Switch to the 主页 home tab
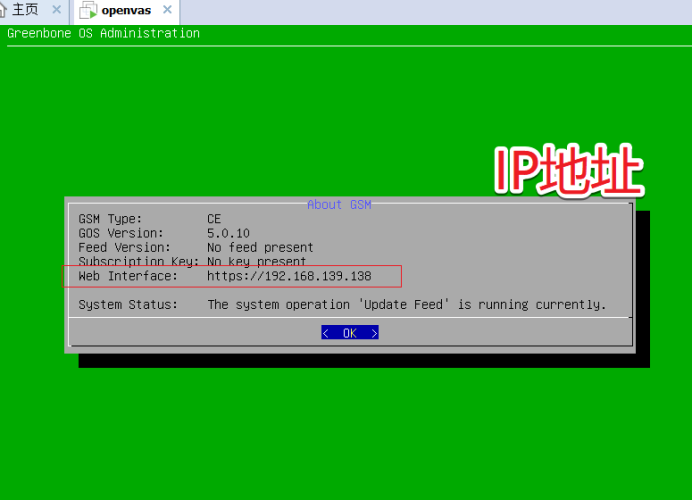693x501 pixels. pos(25,10)
